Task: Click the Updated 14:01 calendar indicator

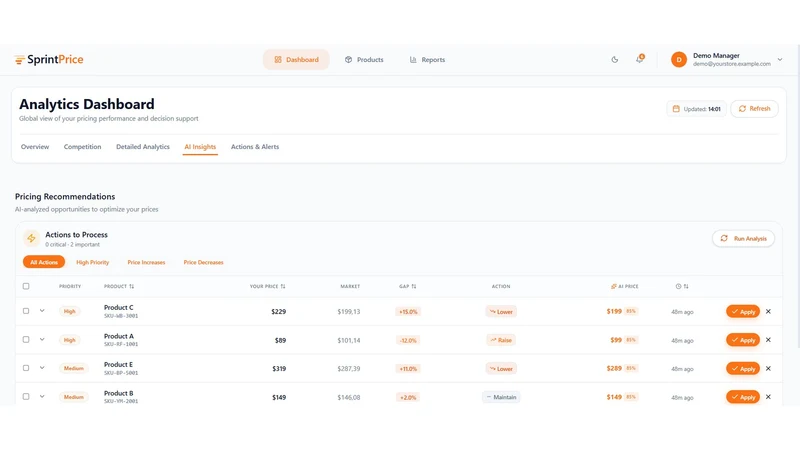Action: (x=696, y=109)
